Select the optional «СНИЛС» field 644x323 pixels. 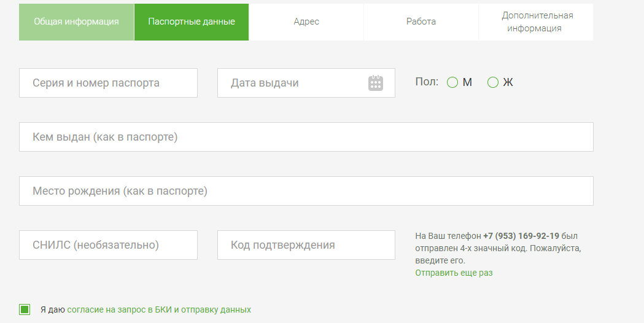(x=108, y=245)
